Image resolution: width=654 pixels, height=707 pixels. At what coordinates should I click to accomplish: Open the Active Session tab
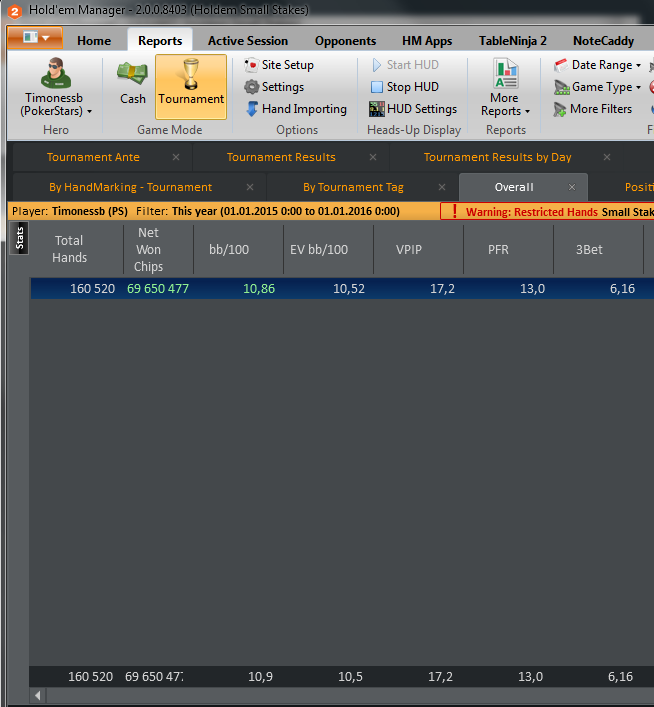248,41
